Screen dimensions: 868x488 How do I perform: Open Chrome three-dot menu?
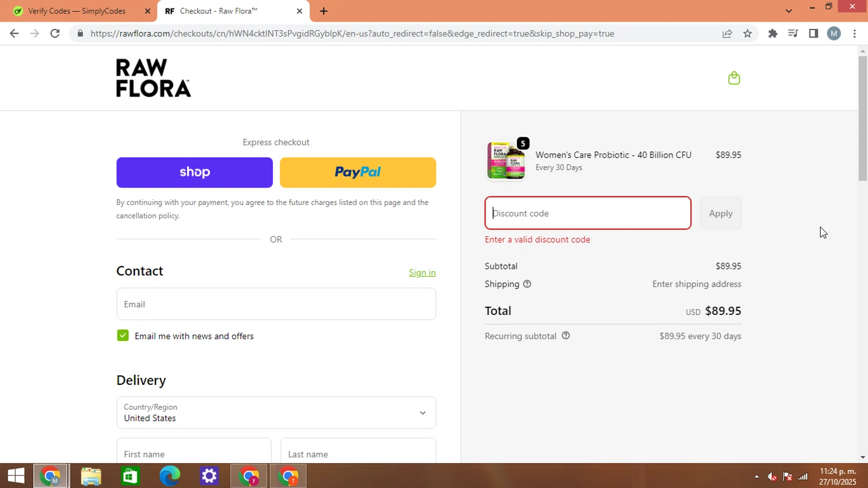pos(855,34)
